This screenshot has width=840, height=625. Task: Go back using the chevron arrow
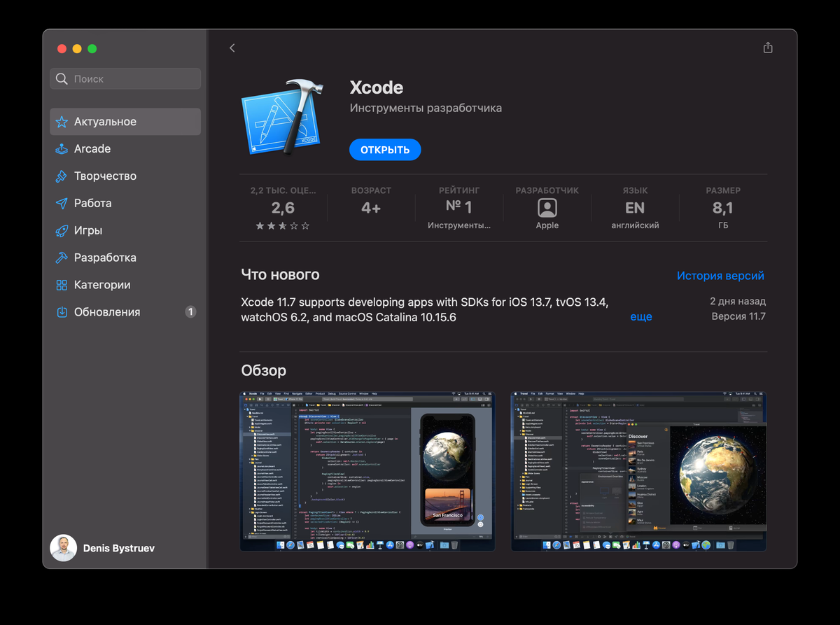coord(232,48)
